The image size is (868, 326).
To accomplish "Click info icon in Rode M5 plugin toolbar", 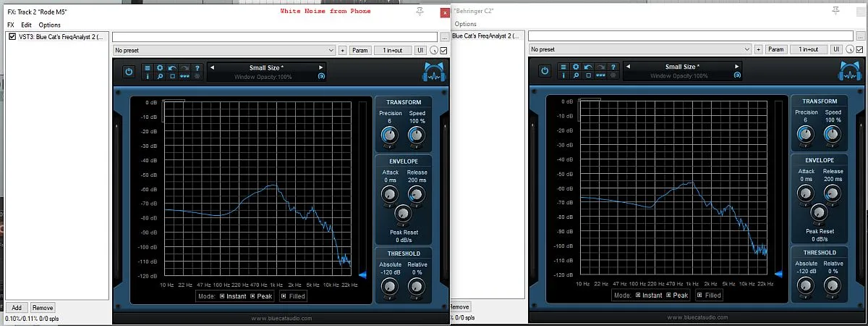I will [148, 76].
